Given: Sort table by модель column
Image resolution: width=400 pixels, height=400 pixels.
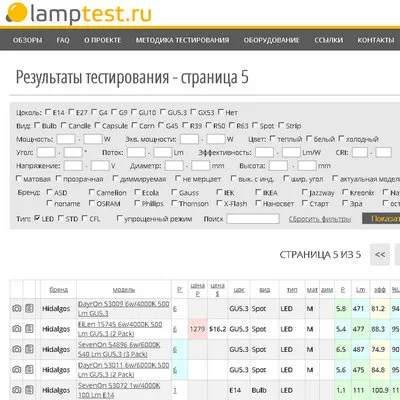Looking at the screenshot, I should pyautogui.click(x=124, y=290).
